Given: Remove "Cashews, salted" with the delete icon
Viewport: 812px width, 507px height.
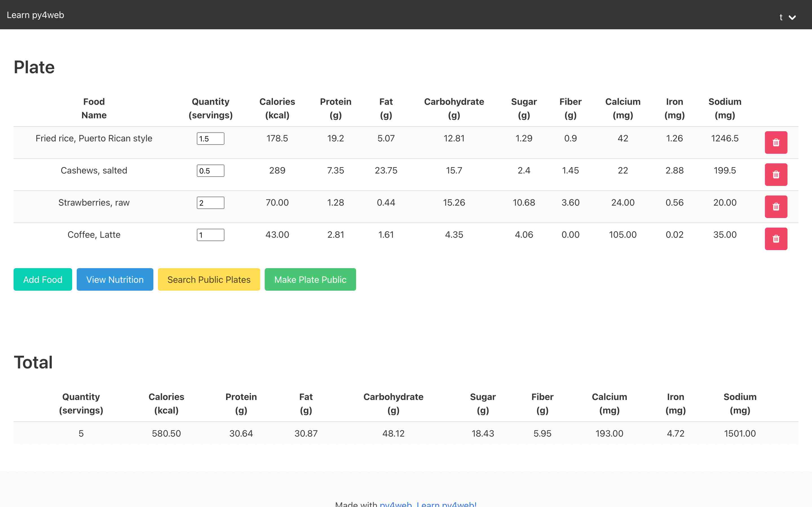Looking at the screenshot, I should (776, 174).
